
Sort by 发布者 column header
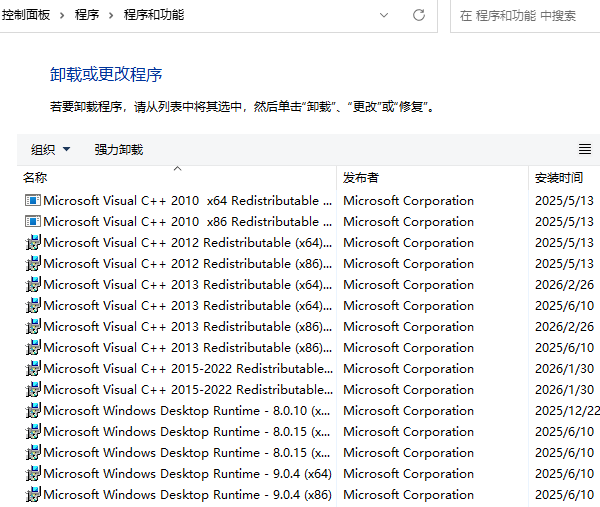click(432, 178)
